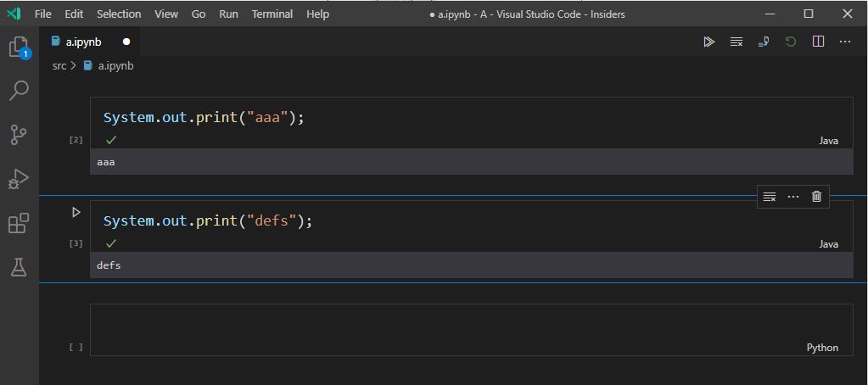Screen dimensions: 868x385
Task: Click execution count [2] label
Action: pyautogui.click(x=76, y=141)
